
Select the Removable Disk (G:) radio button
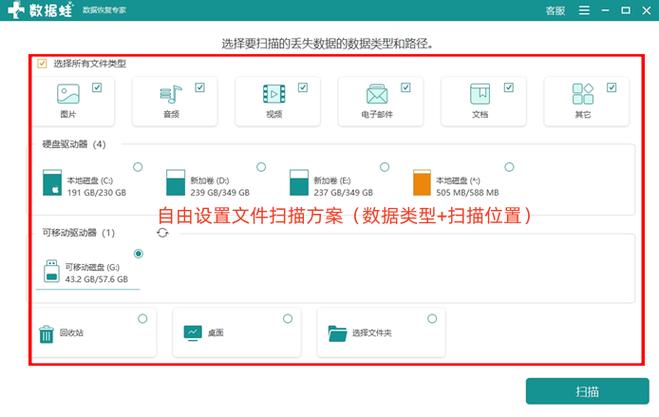(138, 254)
